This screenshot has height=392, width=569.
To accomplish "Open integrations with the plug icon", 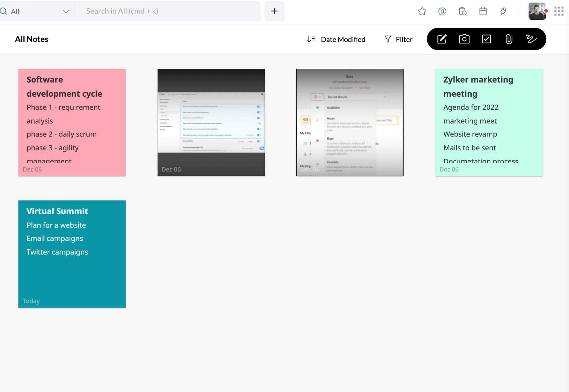I will [503, 11].
